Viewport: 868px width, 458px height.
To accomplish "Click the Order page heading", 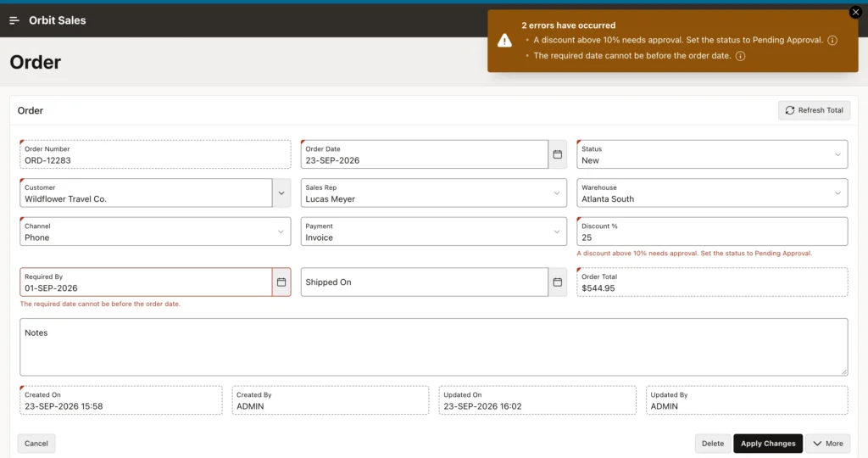I will coord(36,63).
